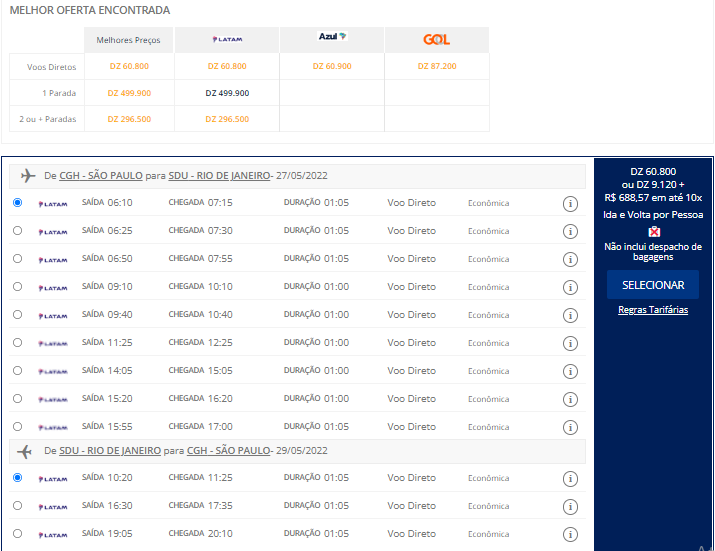
Task: Select the 06:10 outbound flight radio
Action: coord(17,203)
